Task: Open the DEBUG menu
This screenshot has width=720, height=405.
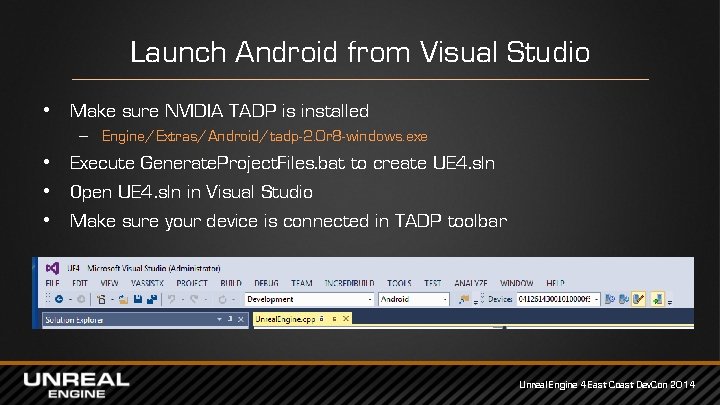Action: click(x=266, y=283)
